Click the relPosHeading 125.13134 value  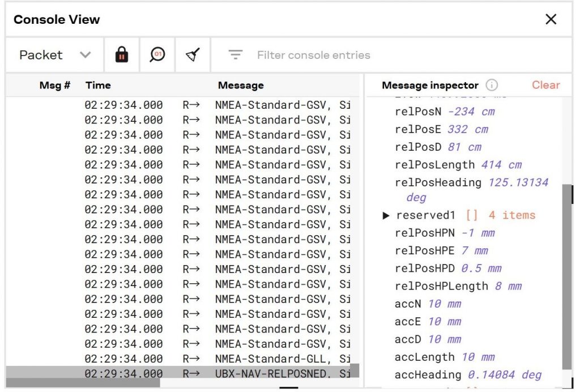click(518, 182)
